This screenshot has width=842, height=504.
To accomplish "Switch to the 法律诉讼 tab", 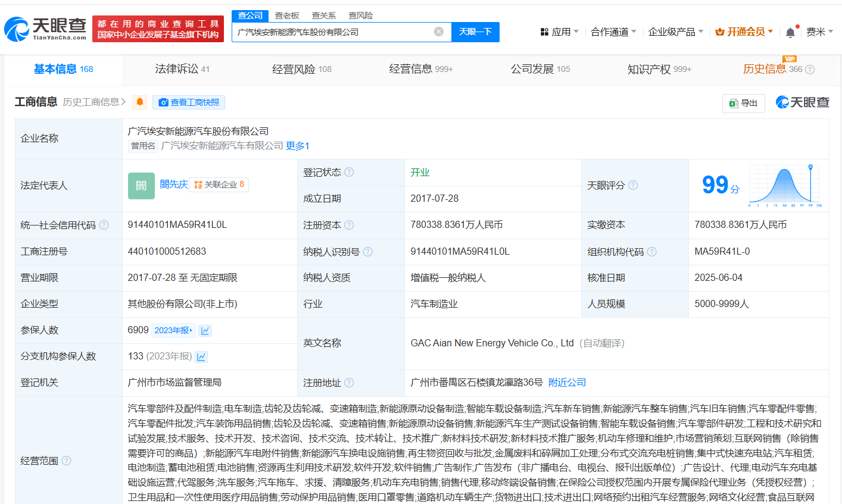I will 182,70.
